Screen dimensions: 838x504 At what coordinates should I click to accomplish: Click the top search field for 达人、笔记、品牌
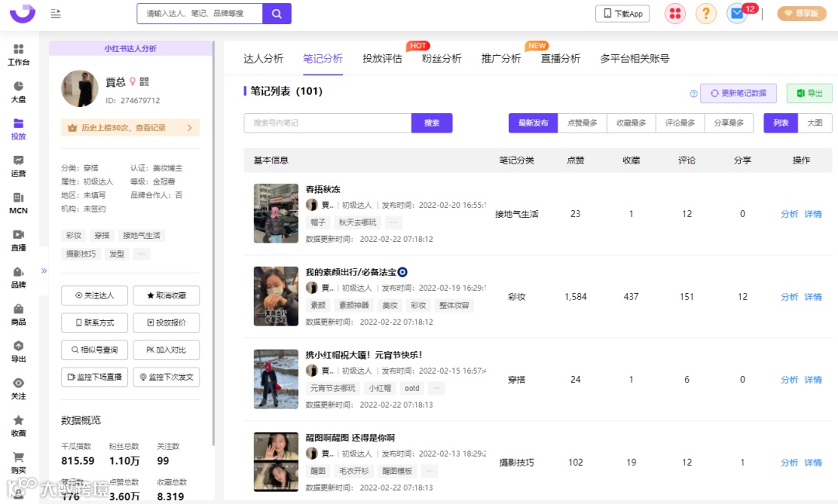click(200, 13)
